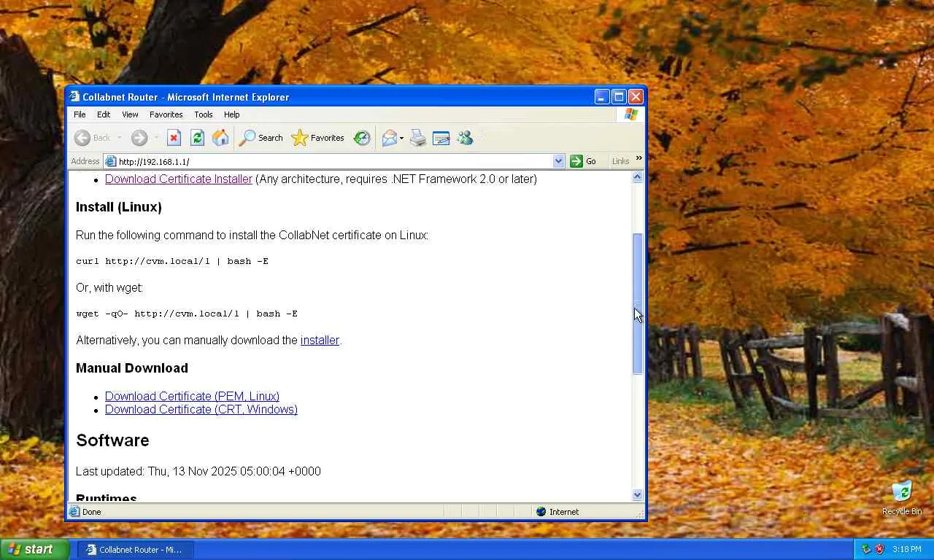
Task: Click the Internet Explorer title bar icon
Action: tap(74, 97)
